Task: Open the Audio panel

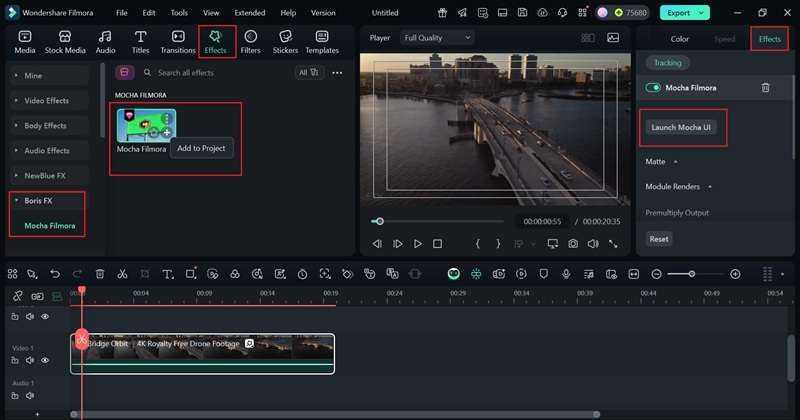Action: pyautogui.click(x=105, y=42)
